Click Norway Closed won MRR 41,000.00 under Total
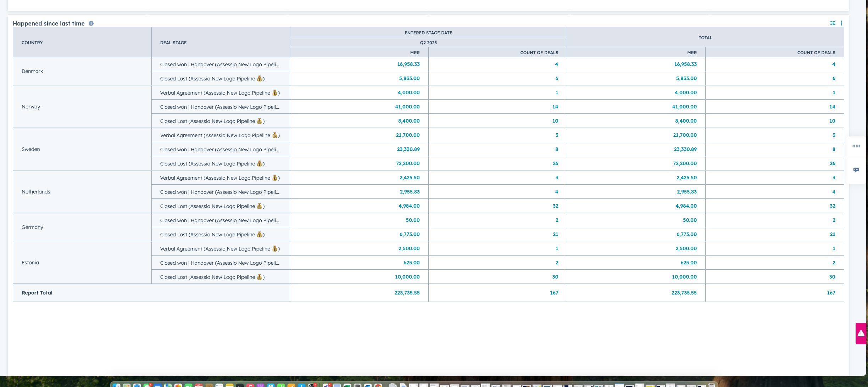This screenshot has height=387, width=868. [684, 107]
